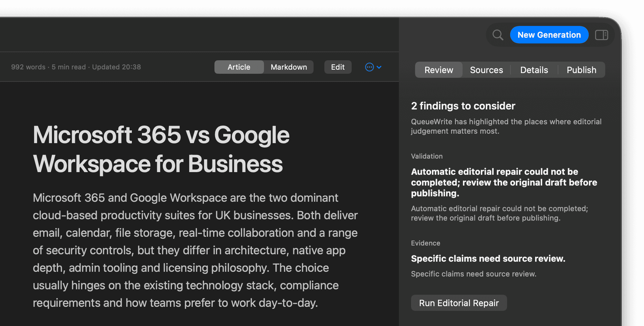The height and width of the screenshot is (326, 644).
Task: Click the Evidence section label
Action: (426, 243)
